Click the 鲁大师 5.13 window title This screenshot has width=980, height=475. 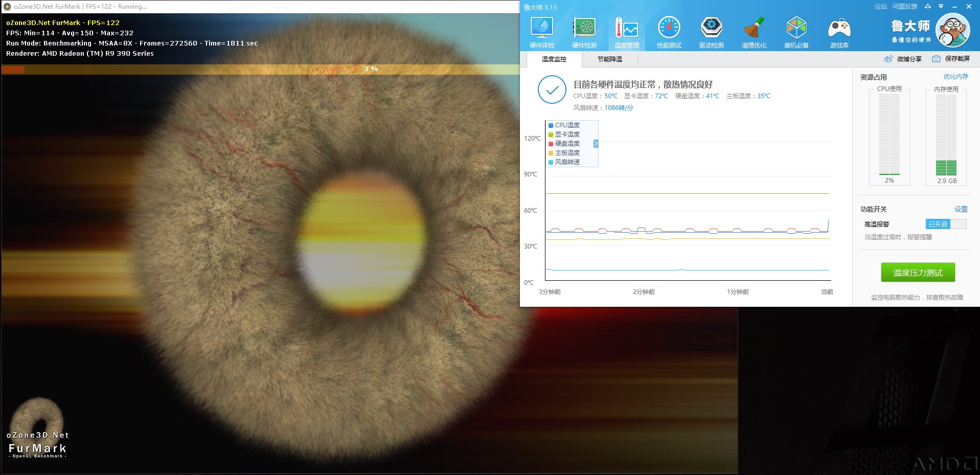tap(540, 7)
